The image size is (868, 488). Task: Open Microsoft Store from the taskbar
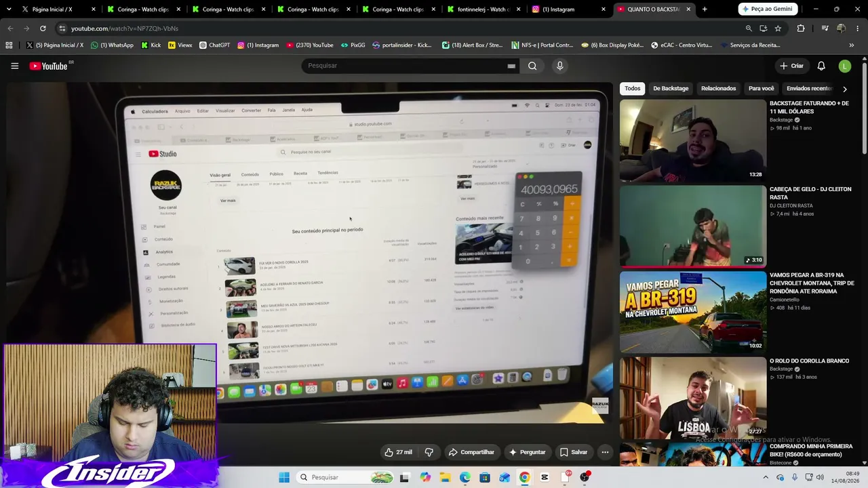(x=485, y=477)
